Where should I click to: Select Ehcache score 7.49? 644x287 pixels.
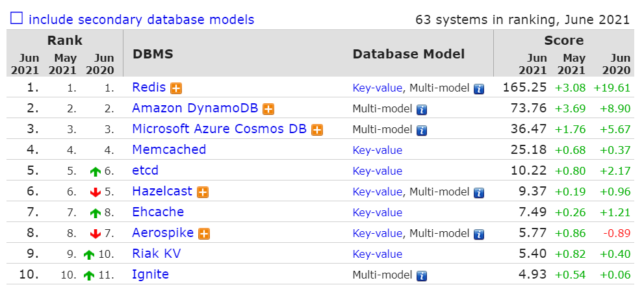coord(533,212)
